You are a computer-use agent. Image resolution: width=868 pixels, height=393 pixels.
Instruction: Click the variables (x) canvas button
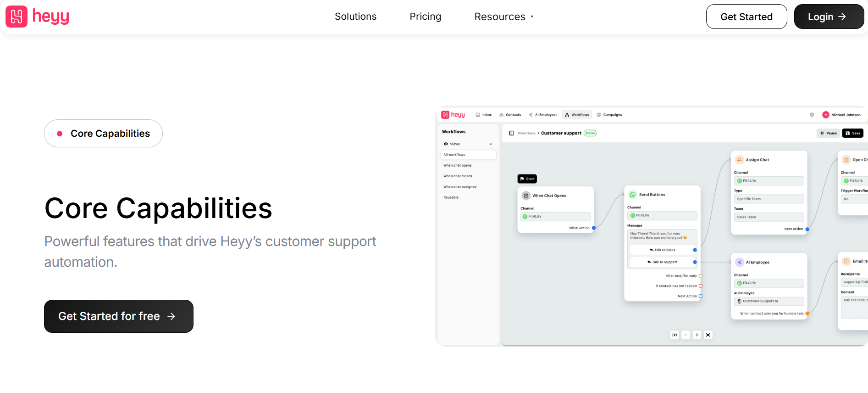674,335
